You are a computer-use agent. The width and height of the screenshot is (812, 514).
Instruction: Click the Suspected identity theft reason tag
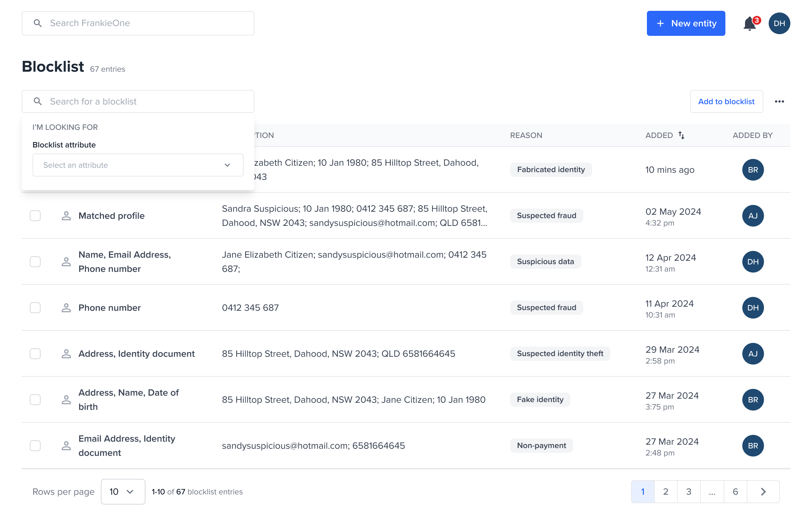coord(560,354)
